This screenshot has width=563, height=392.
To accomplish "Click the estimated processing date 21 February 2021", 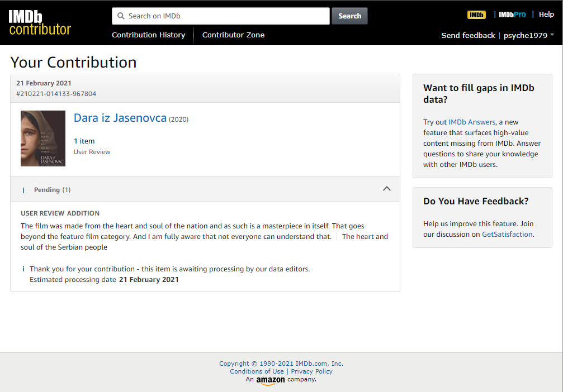I will click(149, 279).
